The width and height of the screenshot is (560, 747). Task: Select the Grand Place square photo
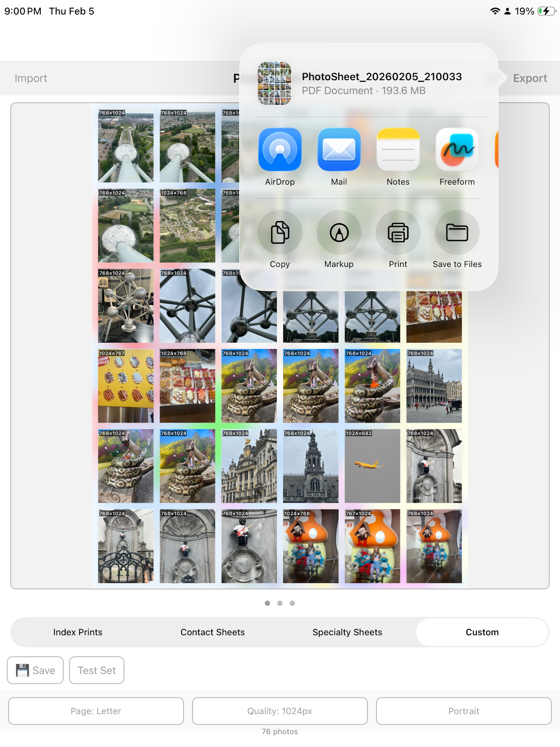434,386
